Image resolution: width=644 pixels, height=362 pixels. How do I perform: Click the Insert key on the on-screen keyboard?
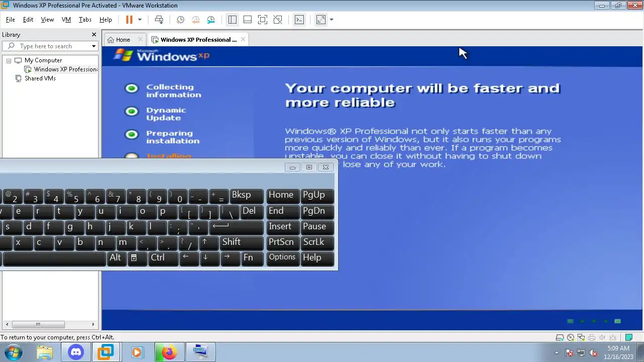283,227
